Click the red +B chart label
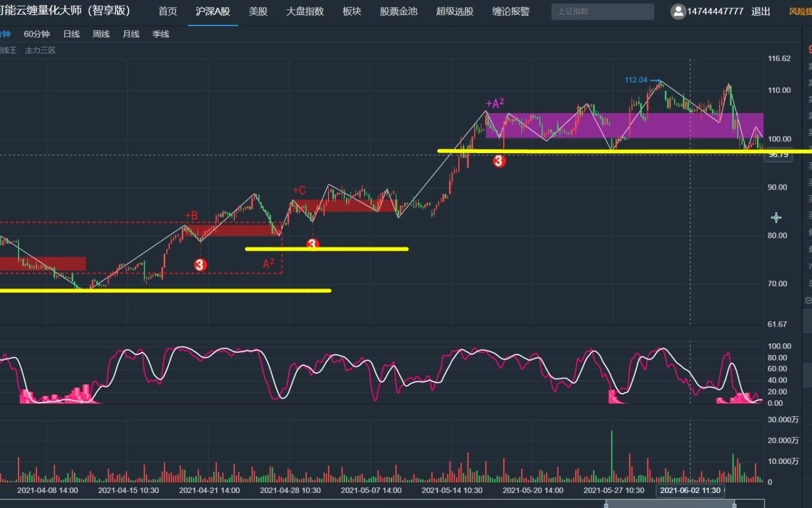The image size is (812, 508). (191, 216)
